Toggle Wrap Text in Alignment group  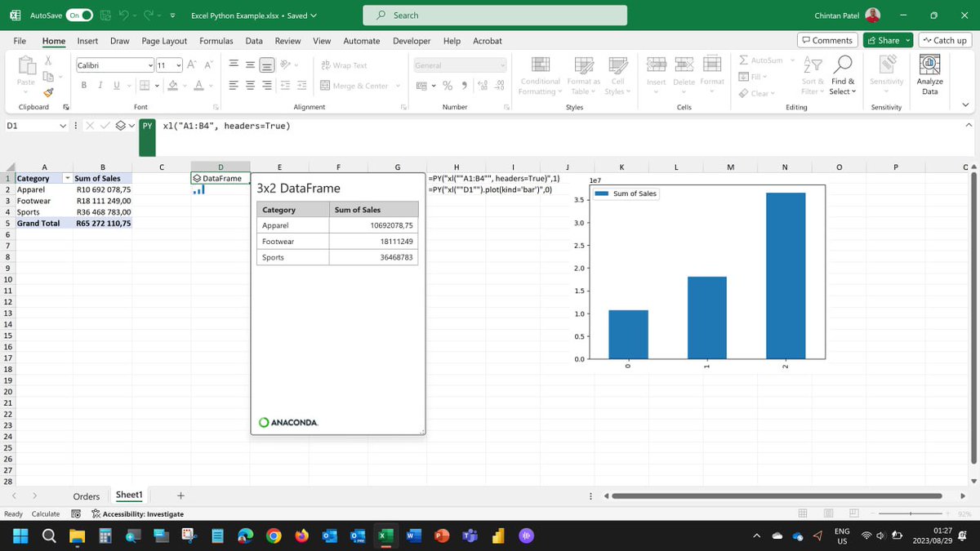point(343,65)
